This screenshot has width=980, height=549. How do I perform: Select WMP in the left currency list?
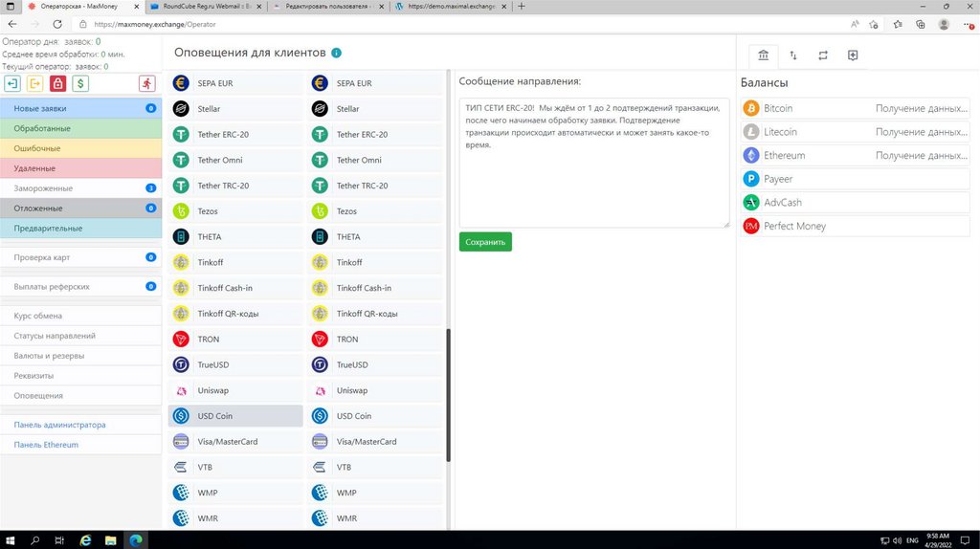(x=235, y=493)
